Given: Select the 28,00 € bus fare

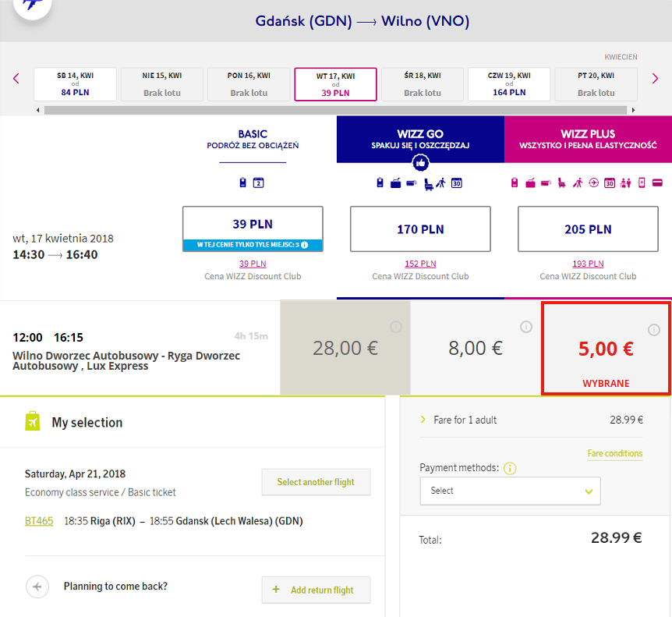Looking at the screenshot, I should pos(345,348).
